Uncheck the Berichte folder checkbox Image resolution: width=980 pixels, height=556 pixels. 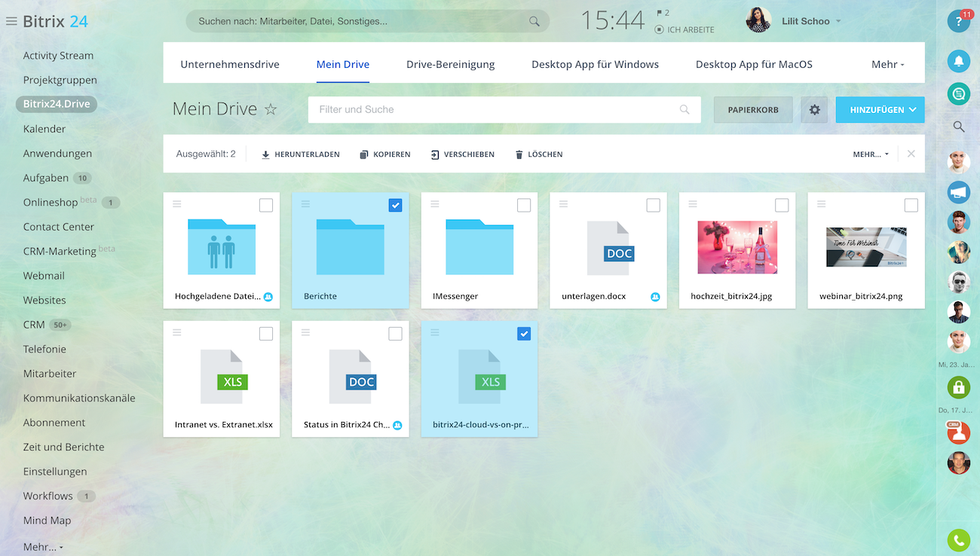[x=395, y=205]
